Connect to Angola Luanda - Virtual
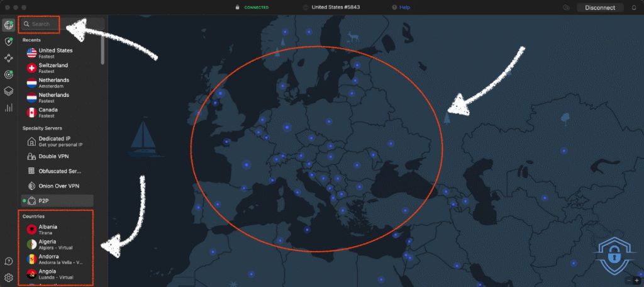 [x=57, y=274]
